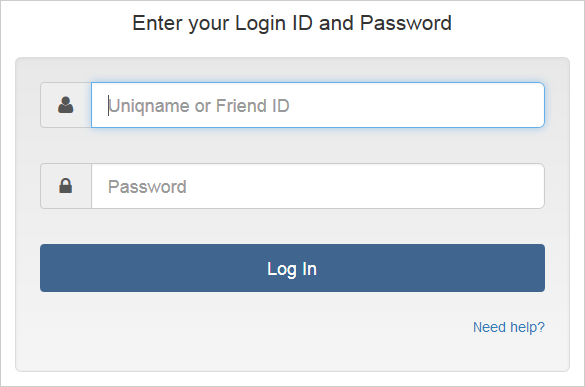
Task: Open the Need help? link
Action: click(x=509, y=327)
